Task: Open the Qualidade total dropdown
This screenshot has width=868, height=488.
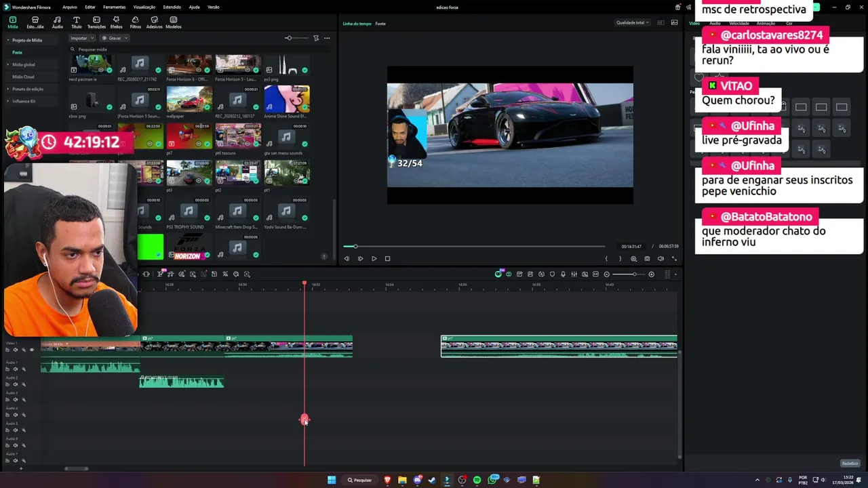Action: (632, 22)
